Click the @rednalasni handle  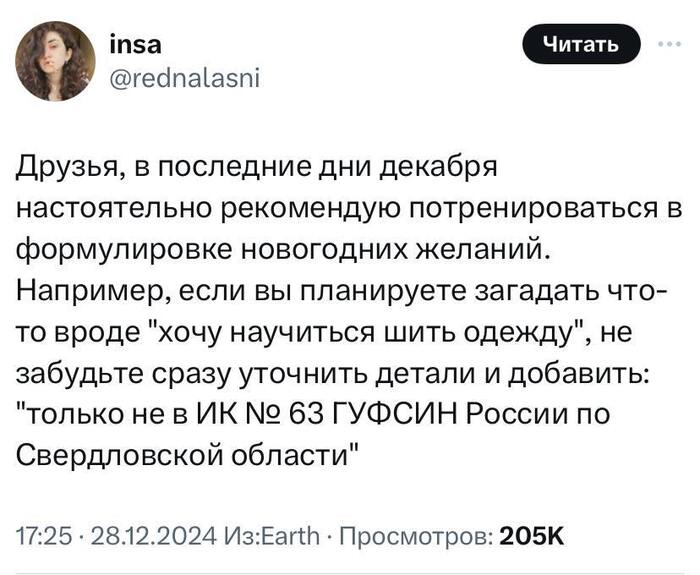[x=184, y=79]
